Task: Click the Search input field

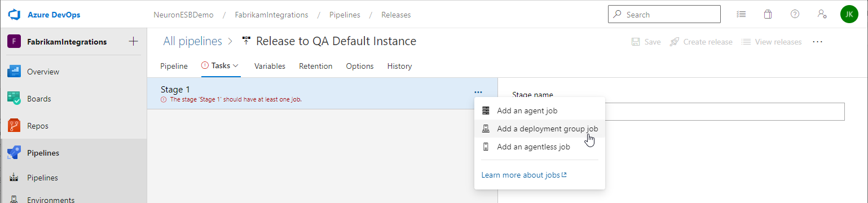Action: point(664,15)
